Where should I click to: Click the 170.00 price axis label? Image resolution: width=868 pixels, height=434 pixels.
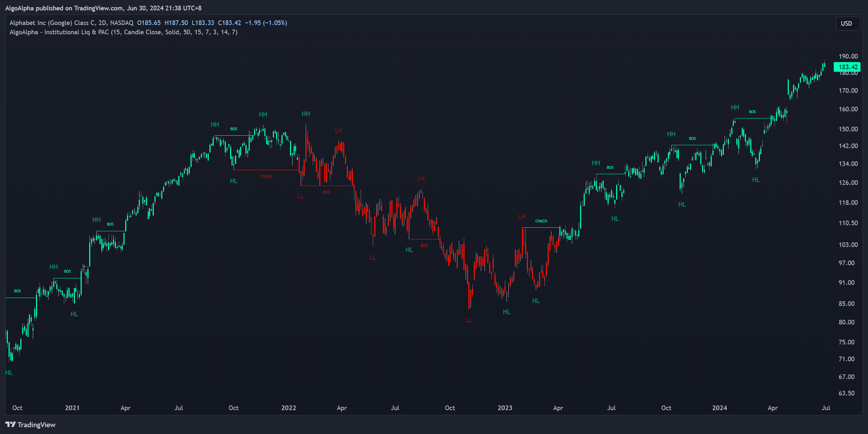pyautogui.click(x=848, y=91)
